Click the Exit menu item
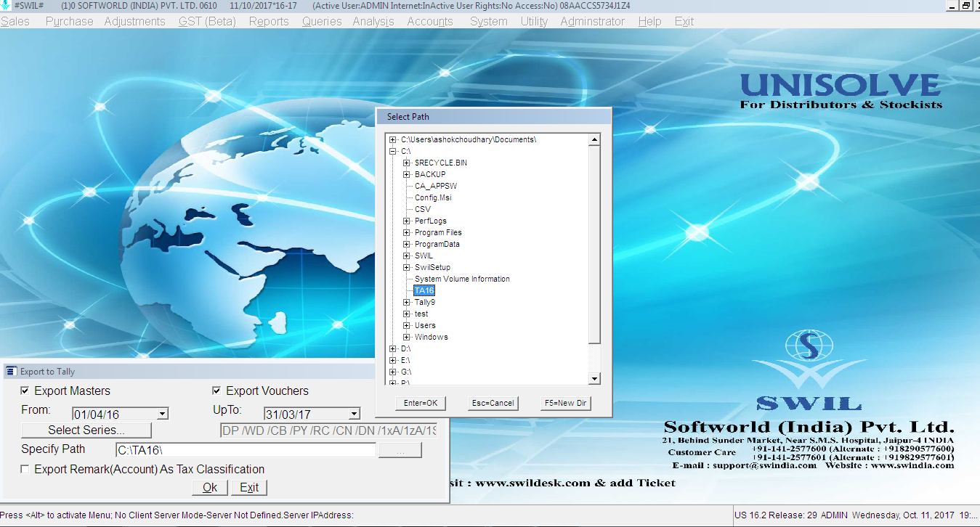 click(684, 21)
